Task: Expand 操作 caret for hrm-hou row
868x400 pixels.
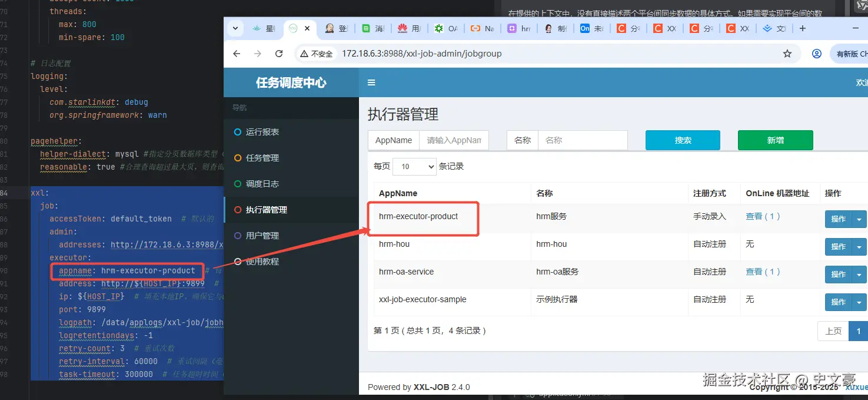Action: click(859, 247)
